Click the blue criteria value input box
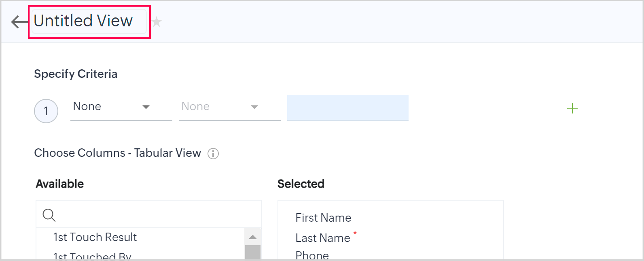This screenshot has height=261, width=644. click(x=347, y=108)
